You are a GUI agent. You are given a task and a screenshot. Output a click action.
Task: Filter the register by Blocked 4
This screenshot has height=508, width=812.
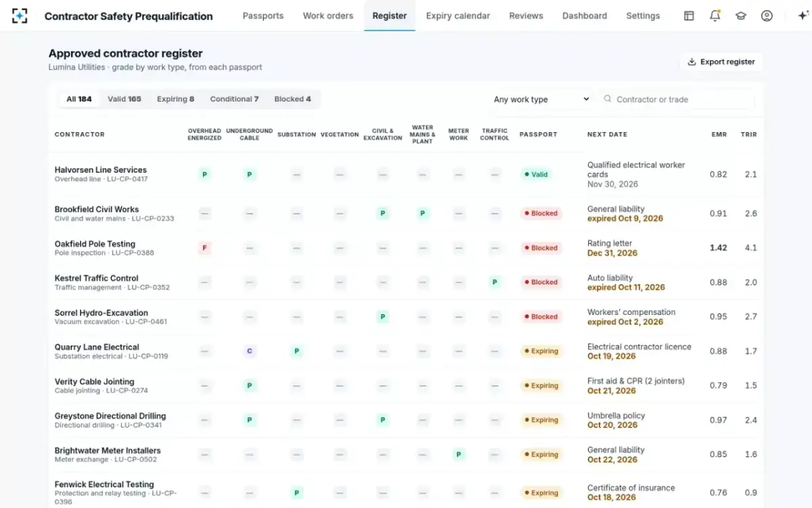292,99
